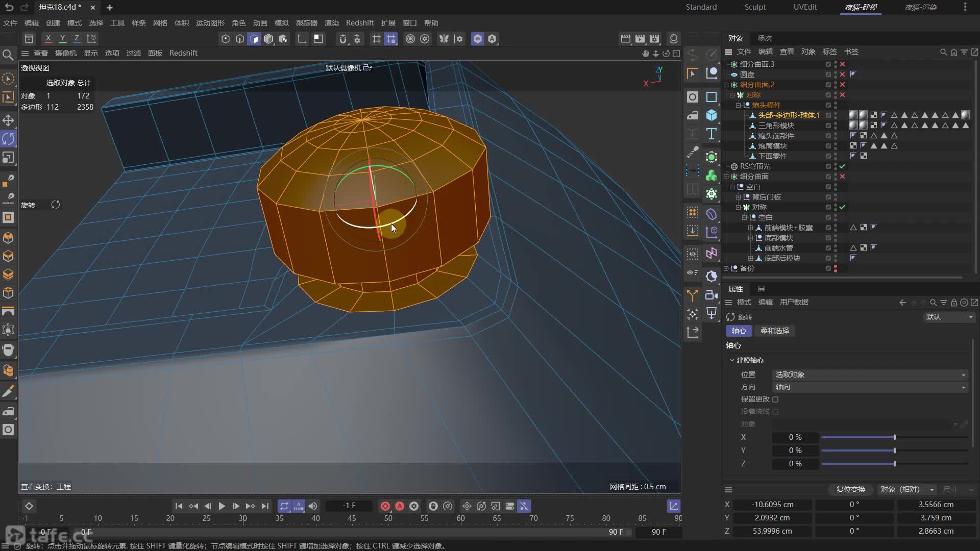Switch to the UVEdit layout tab
The height and width of the screenshot is (551, 980).
805,7
